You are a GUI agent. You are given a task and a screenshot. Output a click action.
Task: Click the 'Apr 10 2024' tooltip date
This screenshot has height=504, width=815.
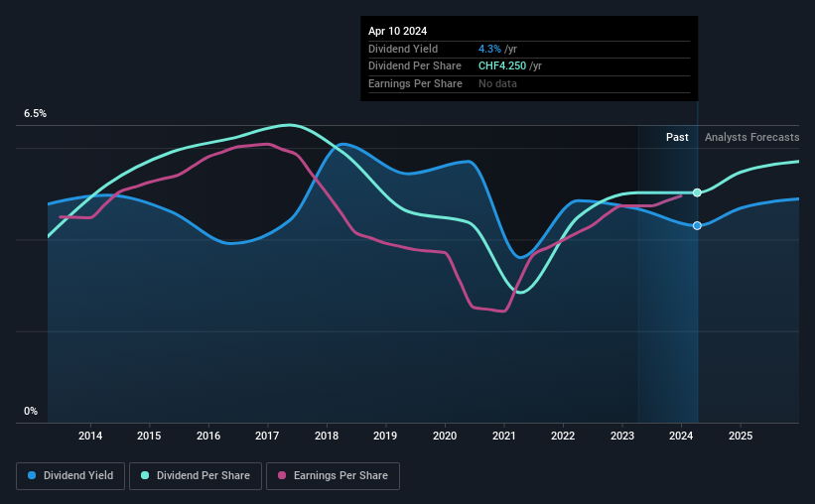398,31
